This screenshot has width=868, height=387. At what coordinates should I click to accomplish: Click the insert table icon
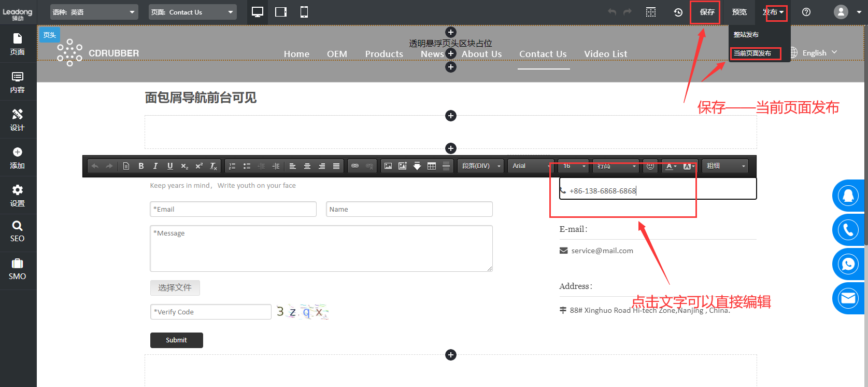tap(432, 166)
